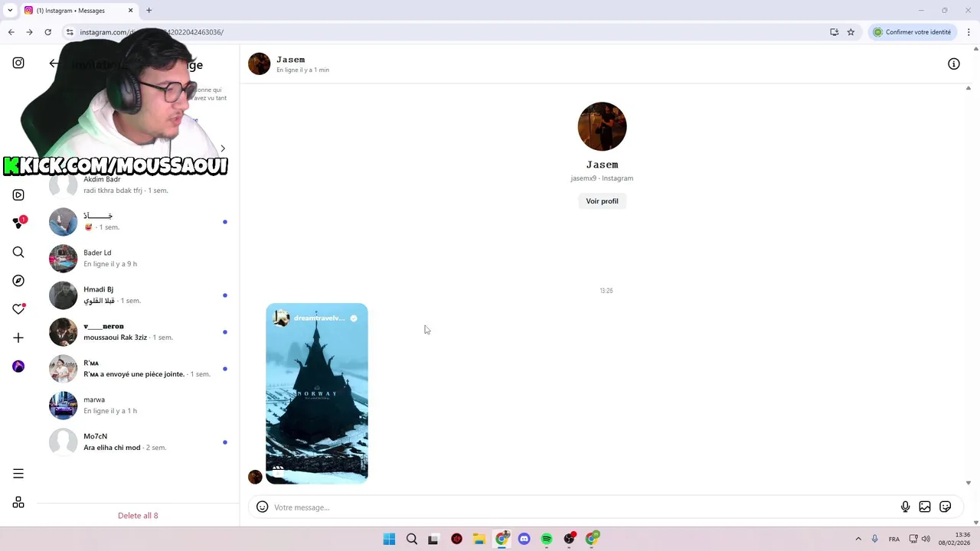Open File Explorer from taskbar

(479, 539)
